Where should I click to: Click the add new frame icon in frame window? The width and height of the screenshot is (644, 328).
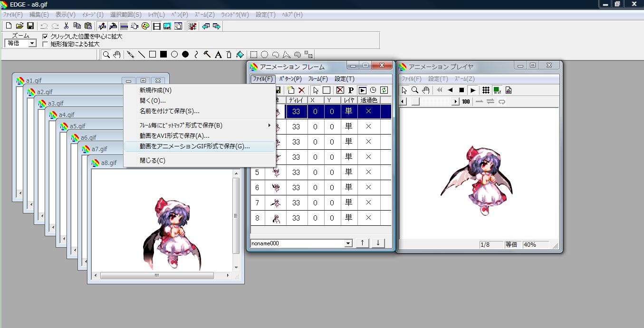[291, 90]
